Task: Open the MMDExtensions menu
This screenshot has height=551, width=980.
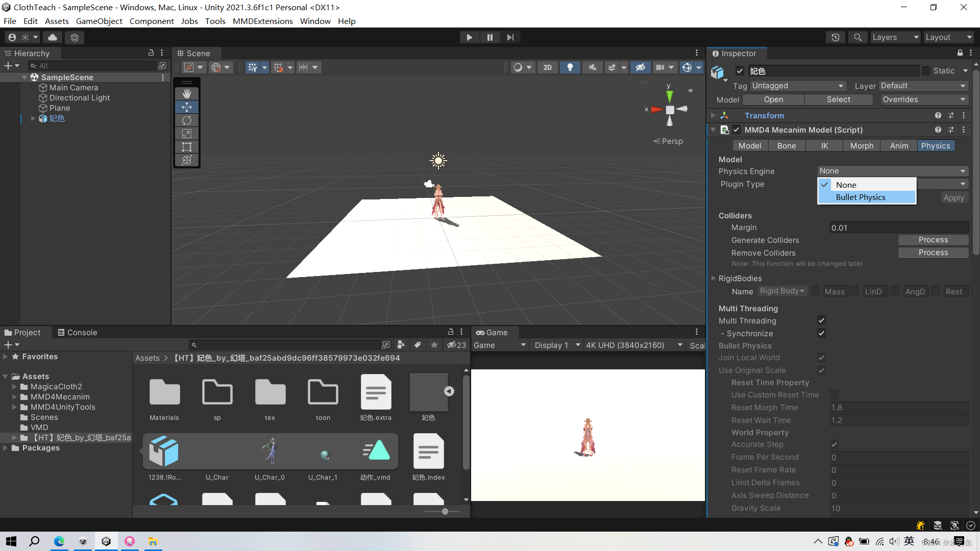Action: tap(262, 21)
